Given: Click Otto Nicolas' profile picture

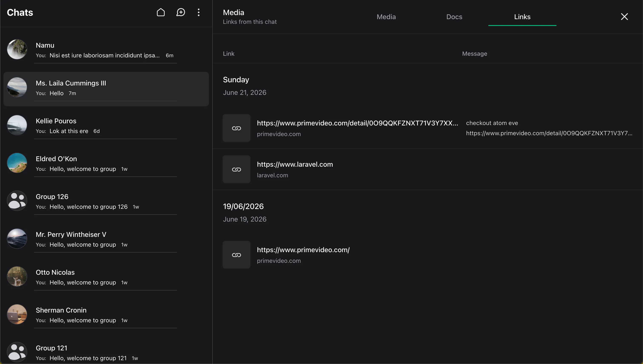Looking at the screenshot, I should (17, 276).
